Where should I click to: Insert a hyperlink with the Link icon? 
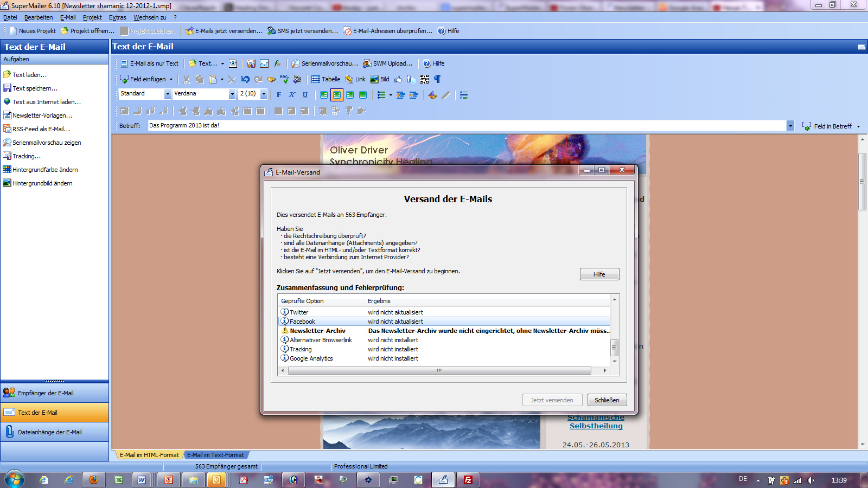[355, 79]
